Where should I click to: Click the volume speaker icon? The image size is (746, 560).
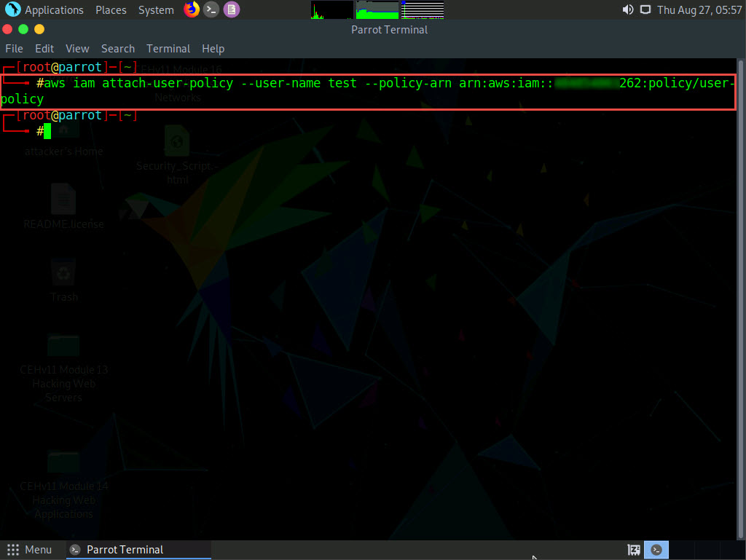click(628, 10)
